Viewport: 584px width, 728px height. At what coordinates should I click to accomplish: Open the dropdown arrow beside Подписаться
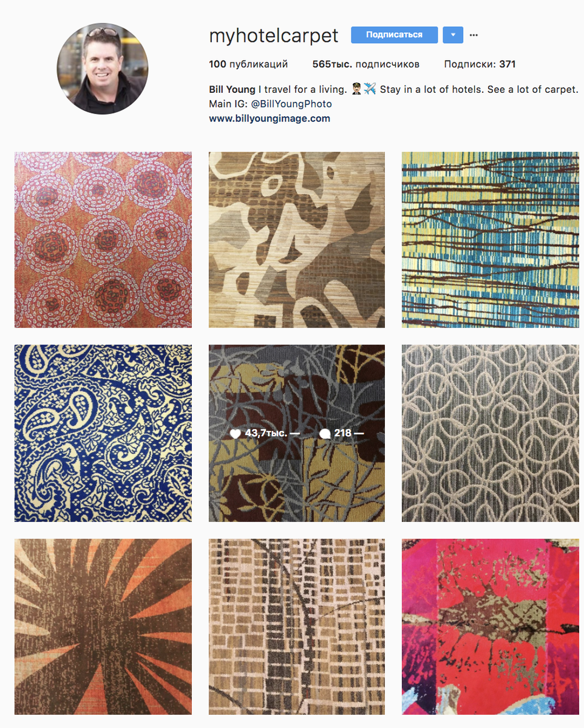coord(453,35)
